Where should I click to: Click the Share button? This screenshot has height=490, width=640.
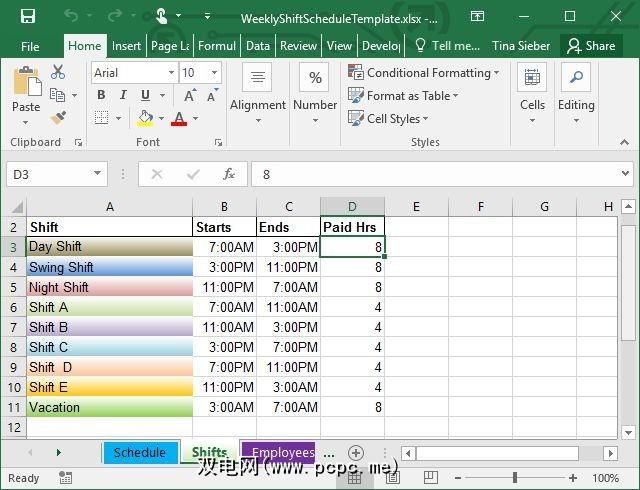(x=591, y=46)
